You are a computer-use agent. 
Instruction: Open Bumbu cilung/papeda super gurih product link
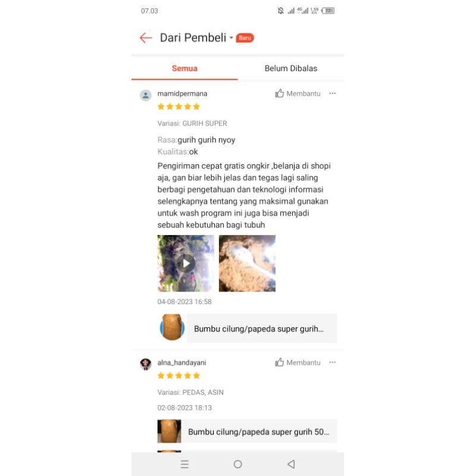tap(262, 328)
